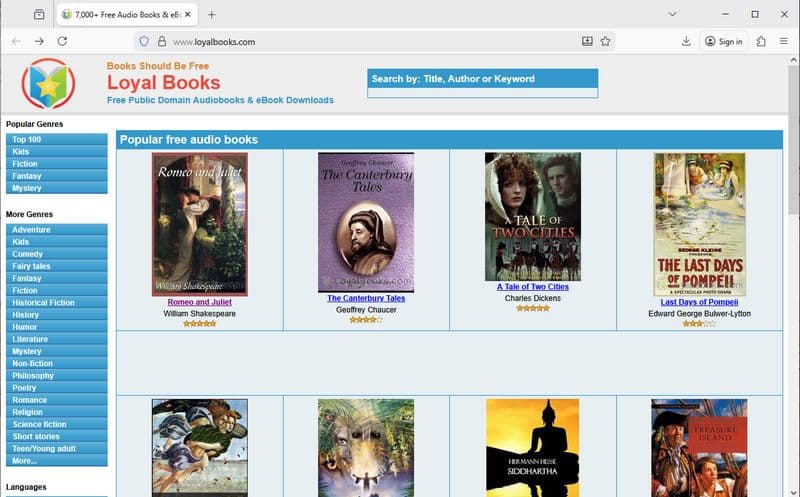Click the Romeo and Juliet cover image
The width and height of the screenshot is (800, 497).
click(199, 224)
